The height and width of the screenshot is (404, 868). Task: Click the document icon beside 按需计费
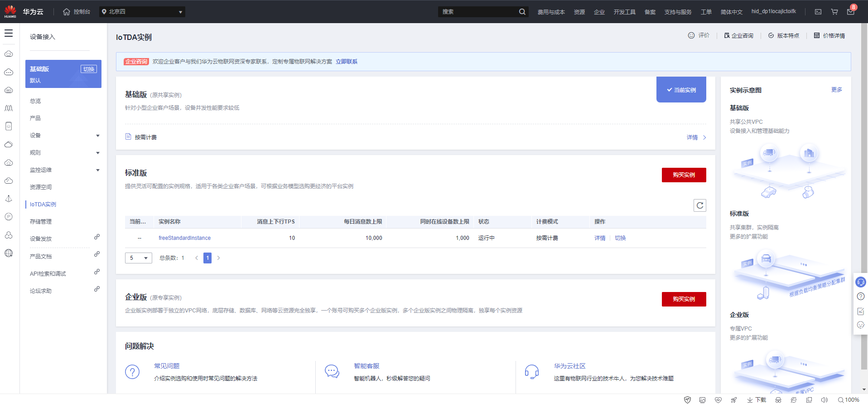tap(128, 136)
